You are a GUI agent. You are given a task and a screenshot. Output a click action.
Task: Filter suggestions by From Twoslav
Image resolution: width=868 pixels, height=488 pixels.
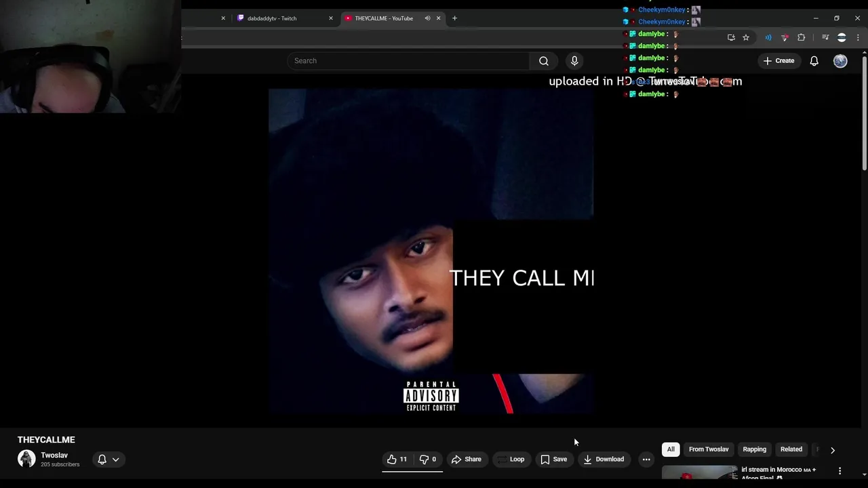pyautogui.click(x=709, y=449)
